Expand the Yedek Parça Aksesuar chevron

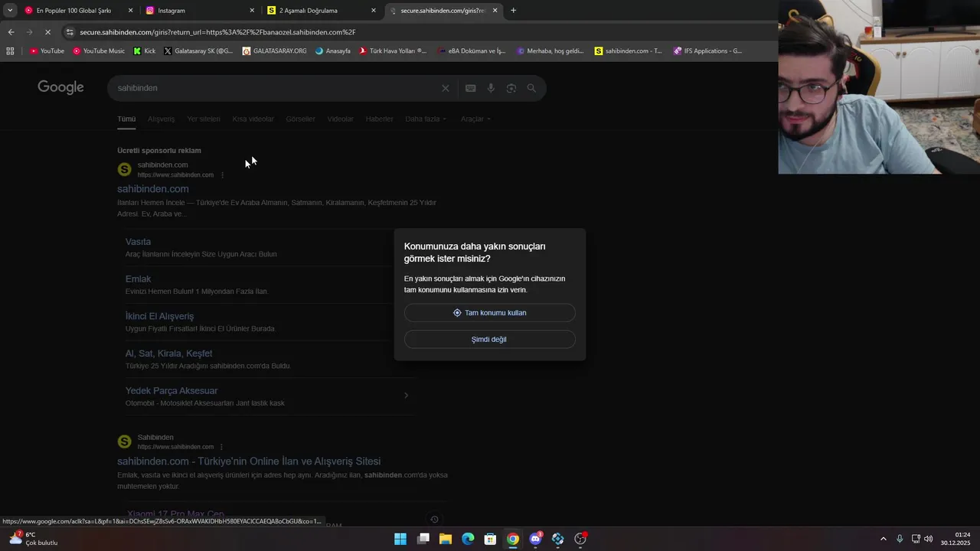[x=406, y=396]
